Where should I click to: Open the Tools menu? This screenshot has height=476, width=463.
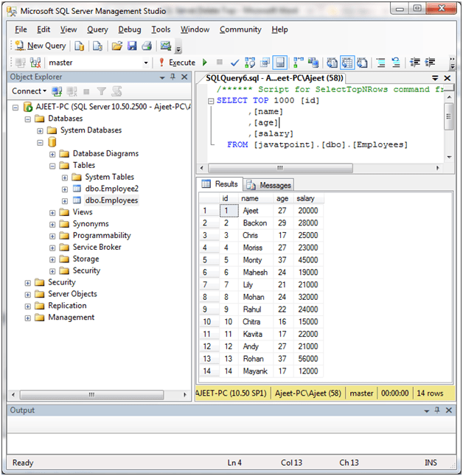[x=161, y=29]
